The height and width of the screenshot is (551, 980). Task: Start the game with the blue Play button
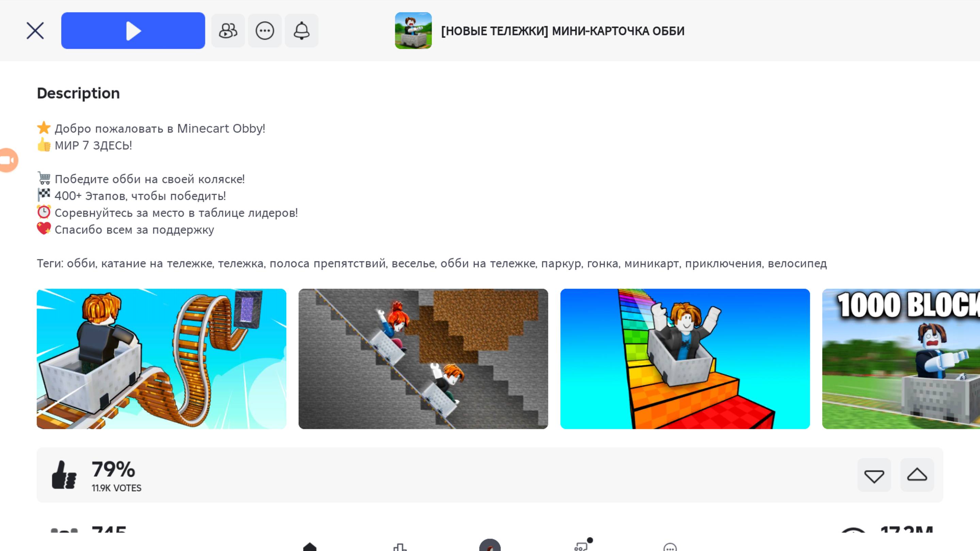133,30
